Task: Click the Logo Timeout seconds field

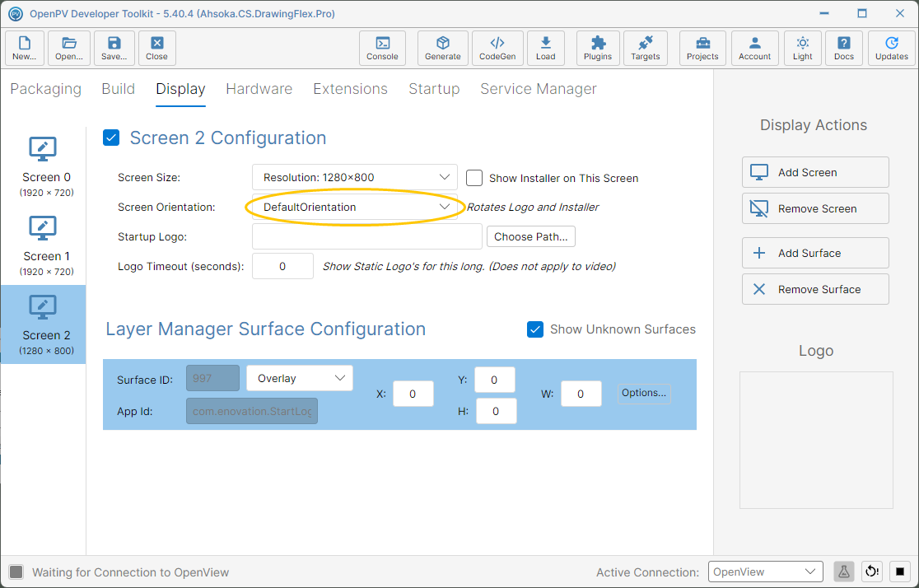Action: pos(282,266)
